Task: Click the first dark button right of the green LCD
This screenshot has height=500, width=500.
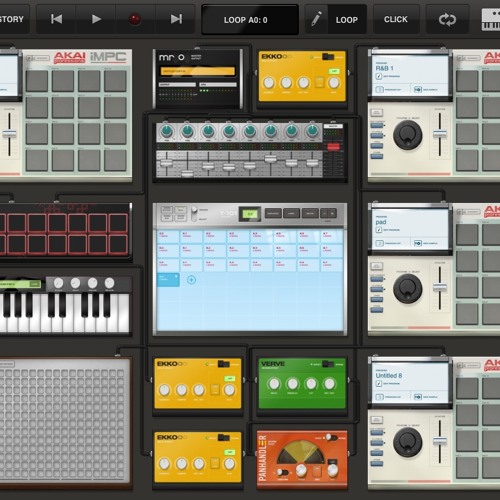Action: tap(273, 213)
